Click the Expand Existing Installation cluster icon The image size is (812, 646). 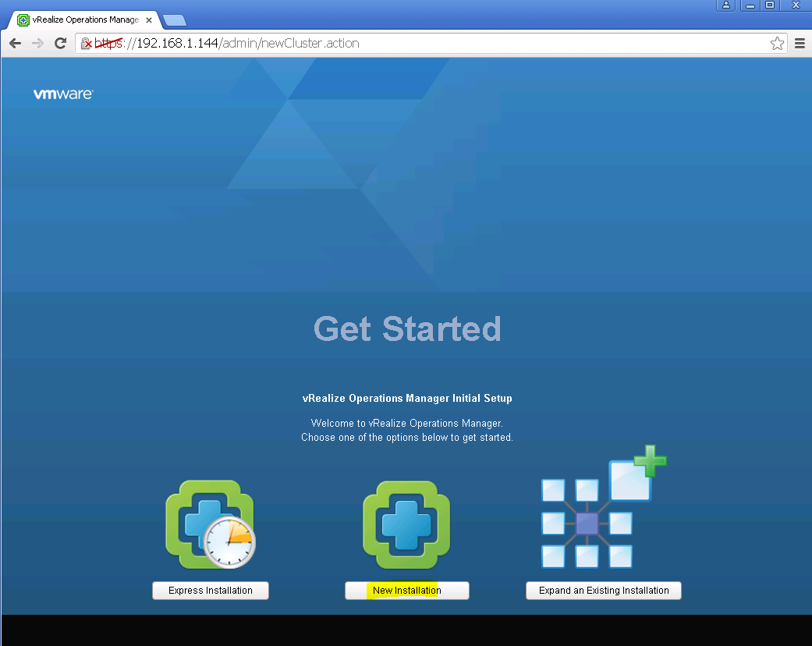(603, 506)
